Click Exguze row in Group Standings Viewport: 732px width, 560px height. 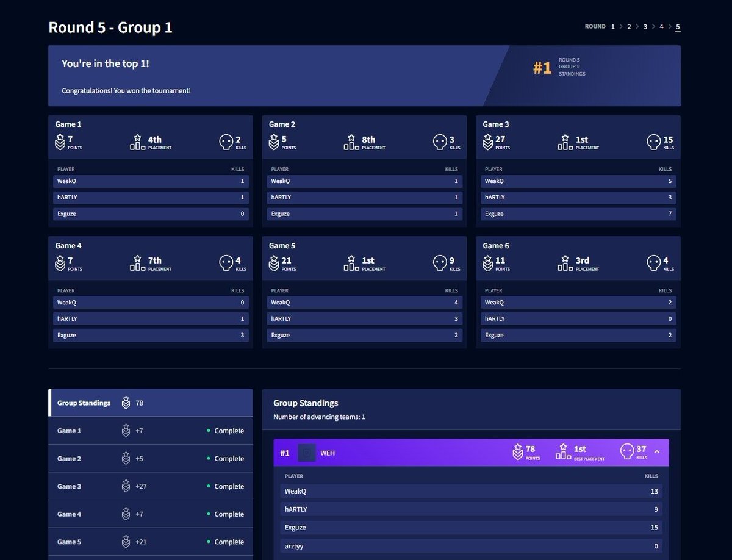[471, 528]
